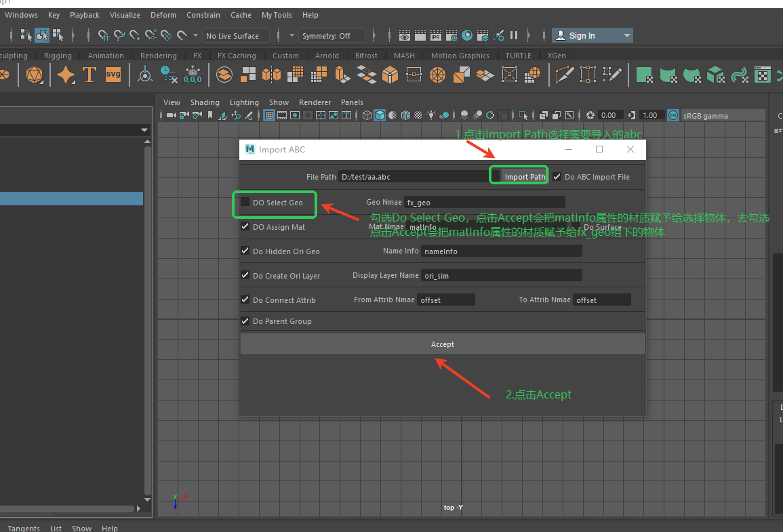Screen dimensions: 783x532
Task: Open the Symmetry: Off dropdown
Action: coord(332,36)
